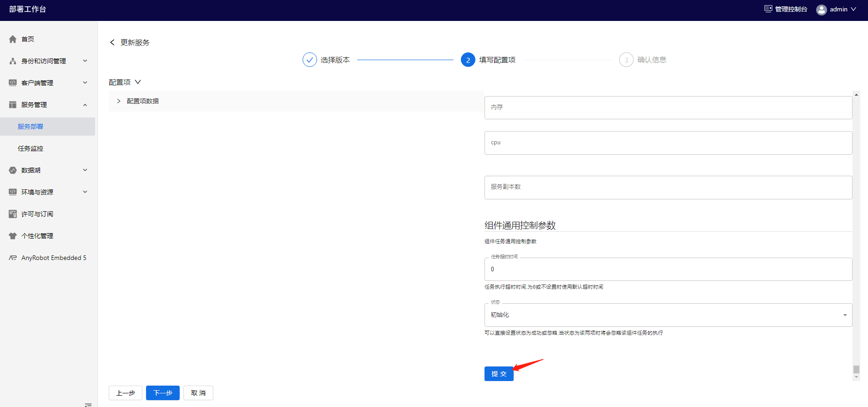The height and width of the screenshot is (407, 868).
Task: Click the 配置项数据 label
Action: [143, 101]
